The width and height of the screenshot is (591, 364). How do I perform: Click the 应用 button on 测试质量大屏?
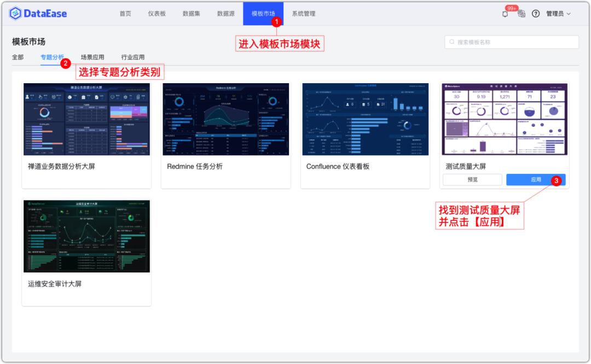tap(536, 179)
